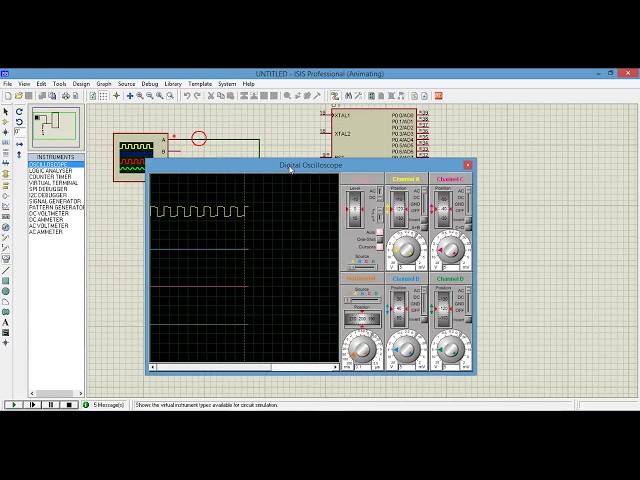The image size is (640, 480).
Task: Click the Horizontal timebase dial
Action: point(362,349)
